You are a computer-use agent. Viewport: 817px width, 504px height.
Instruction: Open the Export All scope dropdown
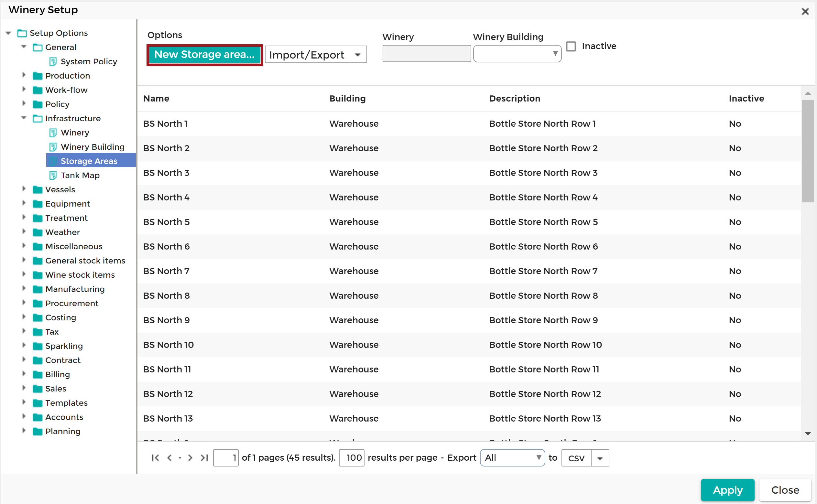512,458
